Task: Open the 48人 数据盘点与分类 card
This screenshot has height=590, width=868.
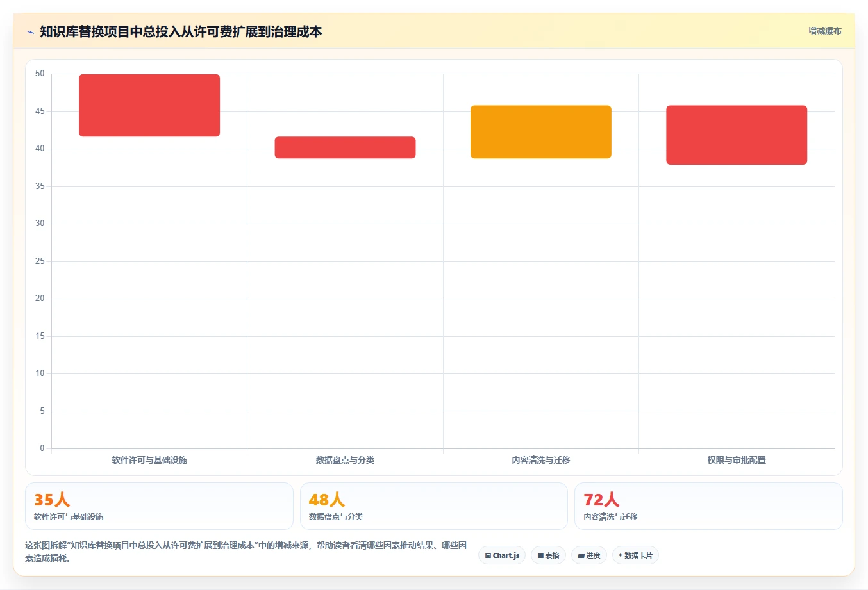Action: point(434,506)
